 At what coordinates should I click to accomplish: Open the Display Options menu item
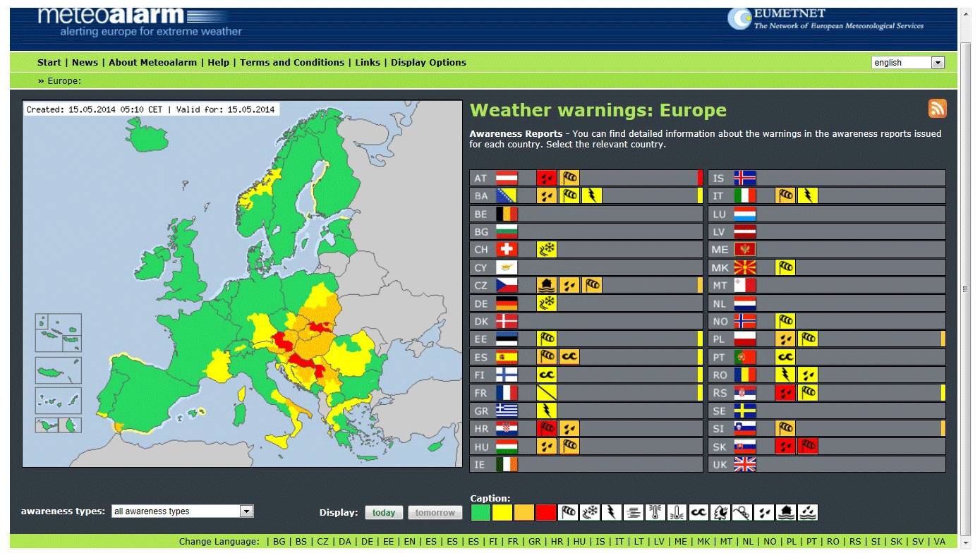tap(428, 63)
